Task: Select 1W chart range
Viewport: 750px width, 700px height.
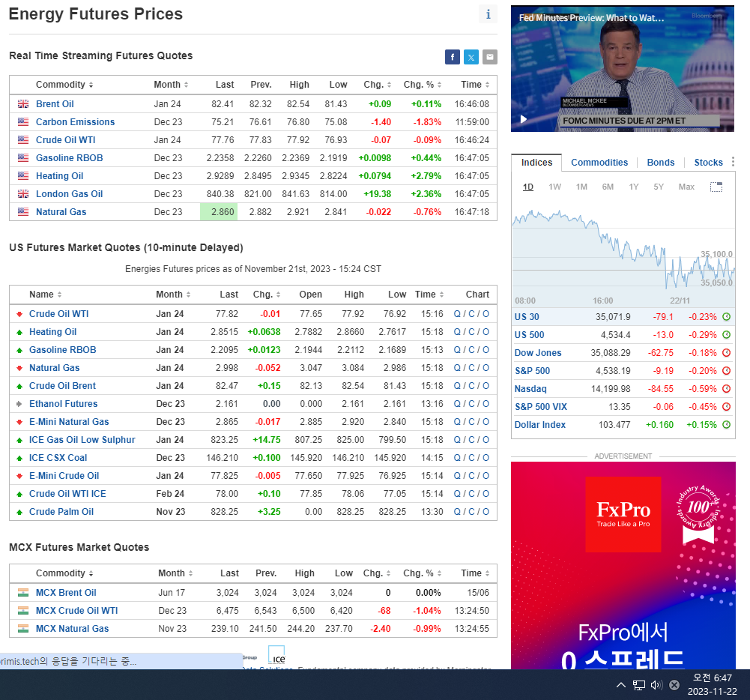Action: 555,187
